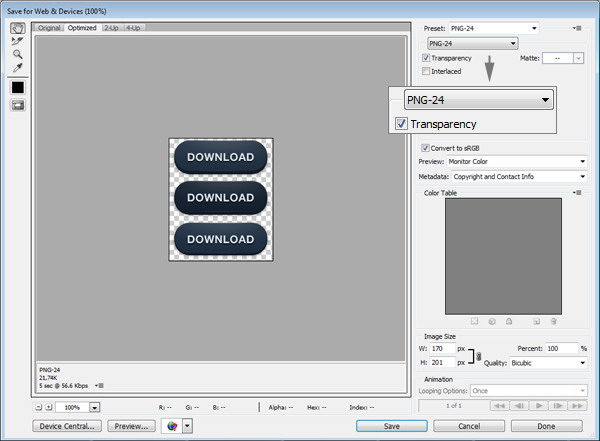Open the browser selection dropdown arrow

pyautogui.click(x=187, y=426)
